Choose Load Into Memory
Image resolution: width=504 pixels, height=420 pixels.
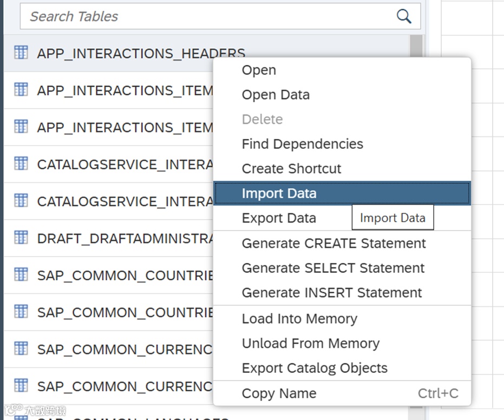[299, 319]
